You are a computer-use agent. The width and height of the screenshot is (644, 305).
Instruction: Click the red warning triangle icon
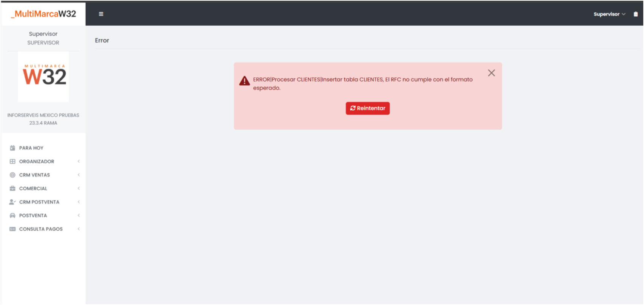pos(244,81)
